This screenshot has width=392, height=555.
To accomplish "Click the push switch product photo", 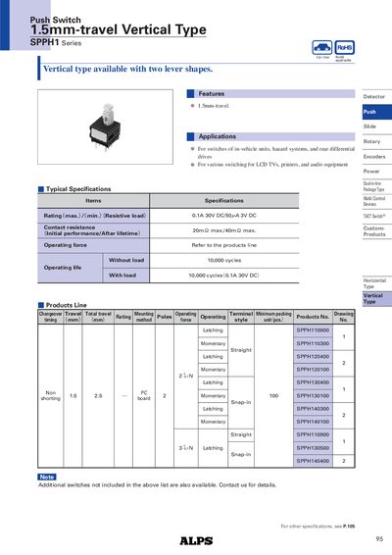I will pyautogui.click(x=105, y=126).
